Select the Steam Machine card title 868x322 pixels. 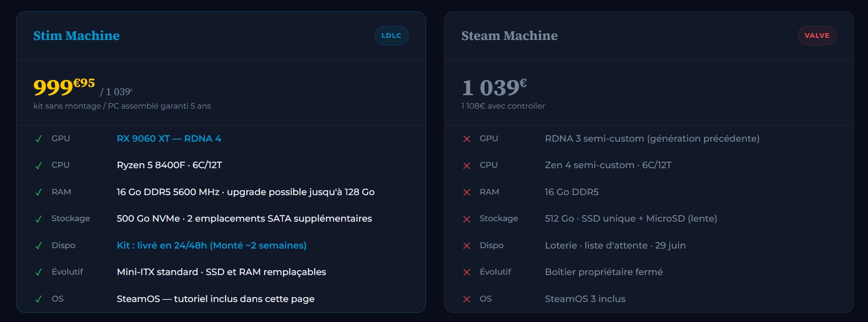pos(509,36)
